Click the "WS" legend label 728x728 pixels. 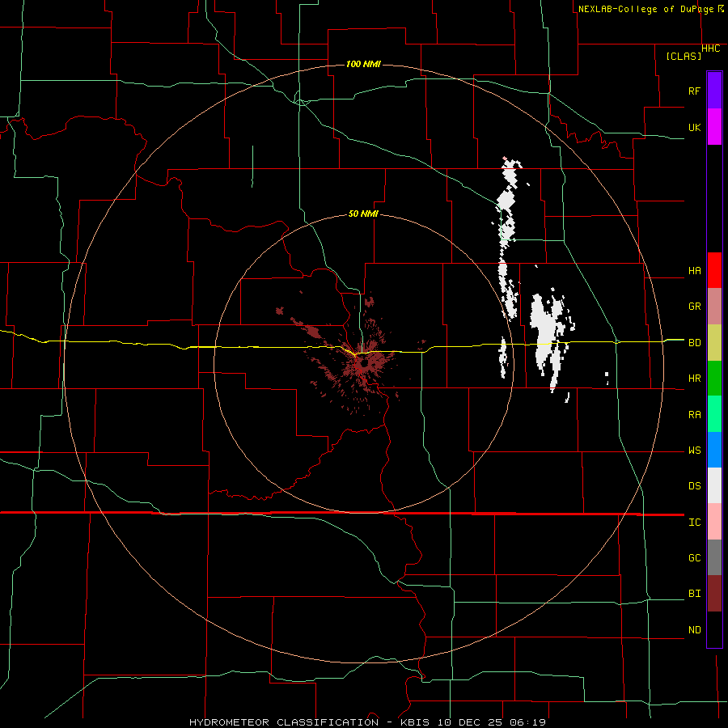(x=694, y=451)
